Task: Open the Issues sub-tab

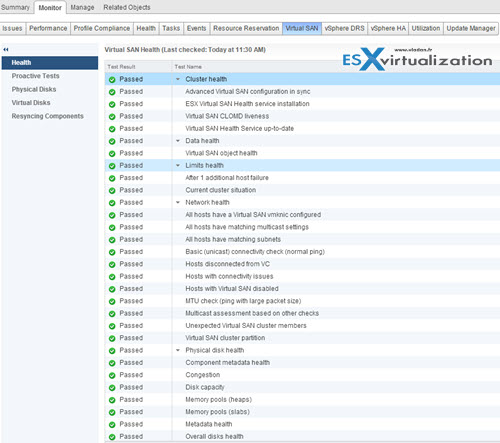Action: tap(12, 29)
